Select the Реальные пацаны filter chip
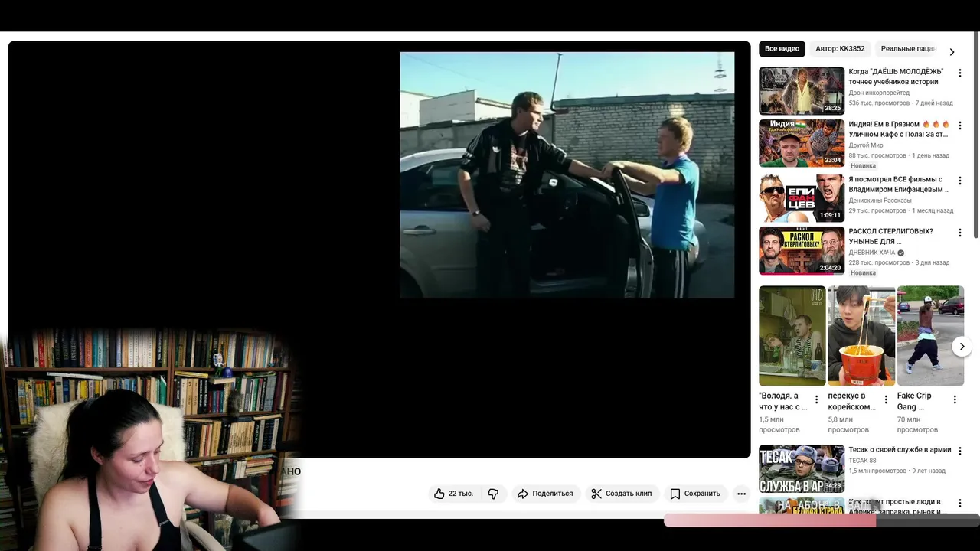 [x=907, y=49]
